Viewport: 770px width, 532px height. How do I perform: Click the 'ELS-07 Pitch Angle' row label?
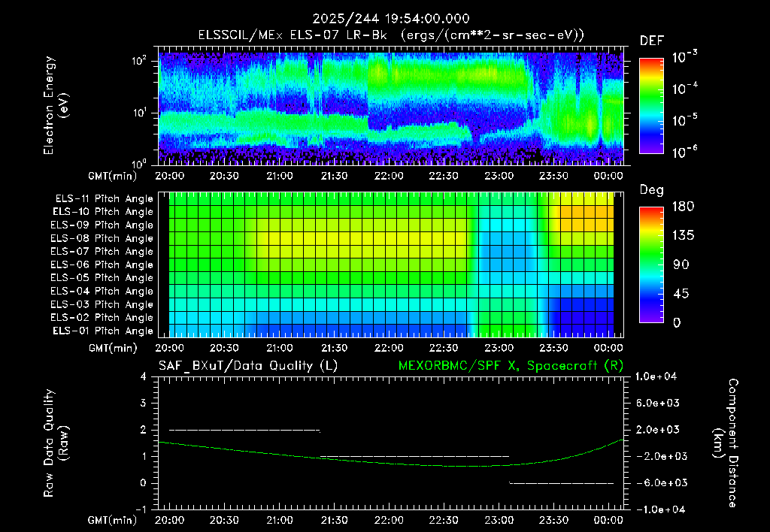point(102,251)
